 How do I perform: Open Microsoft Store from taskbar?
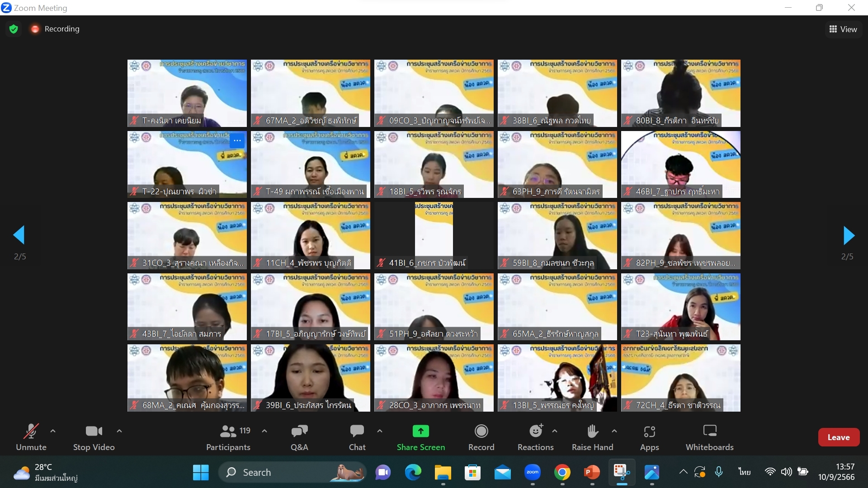point(473,473)
